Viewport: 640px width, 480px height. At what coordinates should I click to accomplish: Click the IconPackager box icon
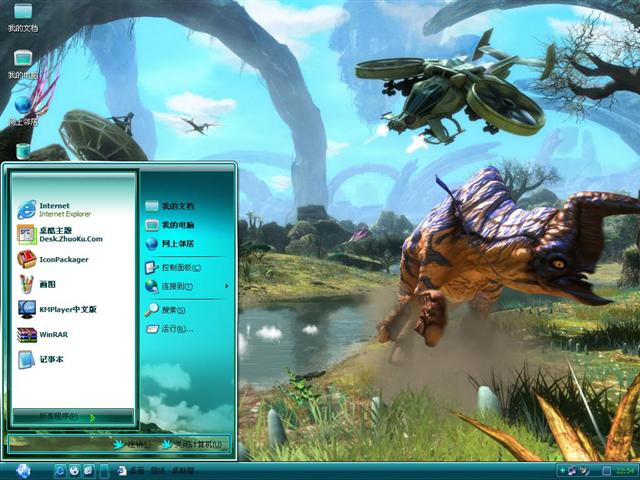click(x=27, y=260)
